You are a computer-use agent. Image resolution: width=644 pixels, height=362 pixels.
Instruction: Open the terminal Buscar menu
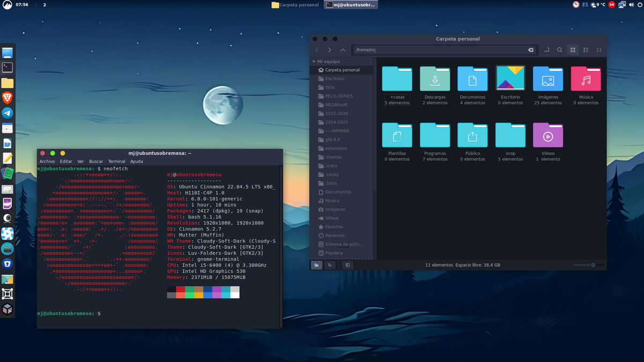[x=96, y=161]
